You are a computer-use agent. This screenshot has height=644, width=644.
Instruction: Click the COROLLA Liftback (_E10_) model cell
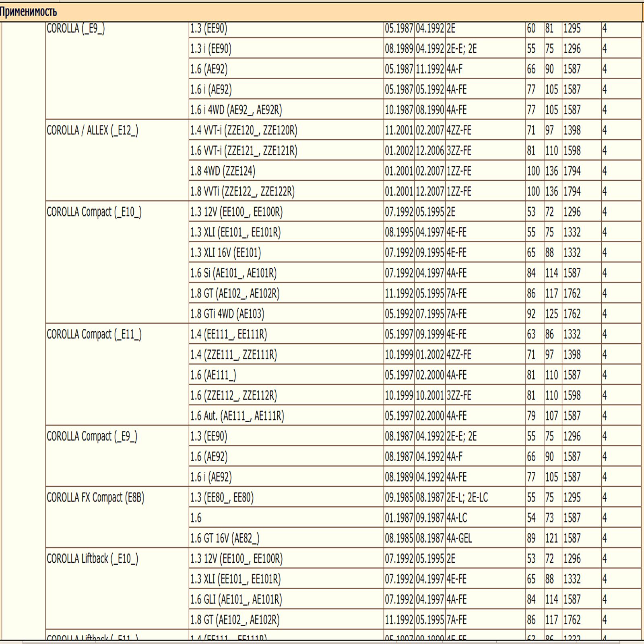point(92,559)
